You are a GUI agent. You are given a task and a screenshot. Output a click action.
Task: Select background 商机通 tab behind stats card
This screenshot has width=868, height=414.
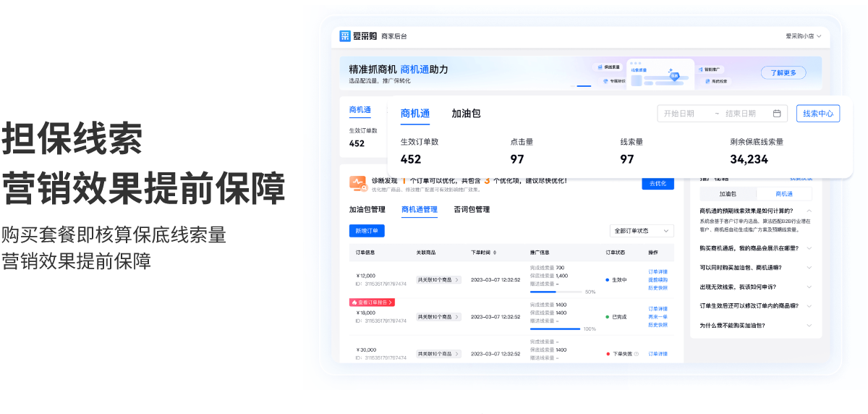[359, 110]
